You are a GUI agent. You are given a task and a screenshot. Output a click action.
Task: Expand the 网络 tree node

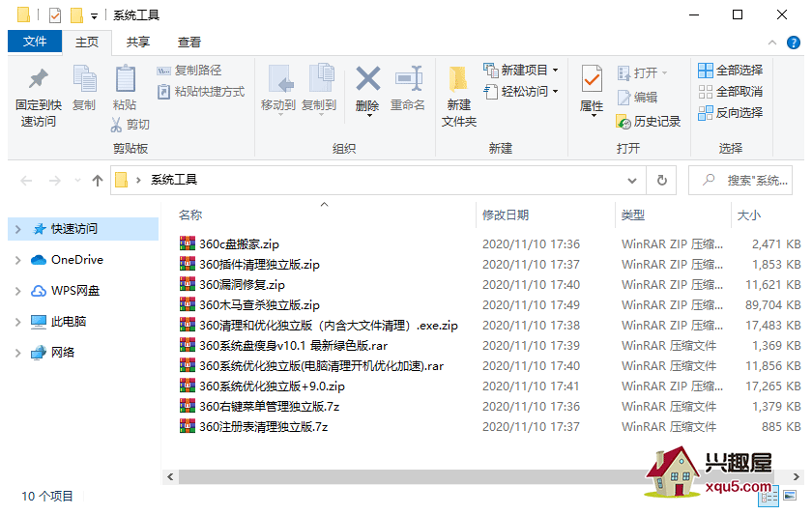coord(18,353)
